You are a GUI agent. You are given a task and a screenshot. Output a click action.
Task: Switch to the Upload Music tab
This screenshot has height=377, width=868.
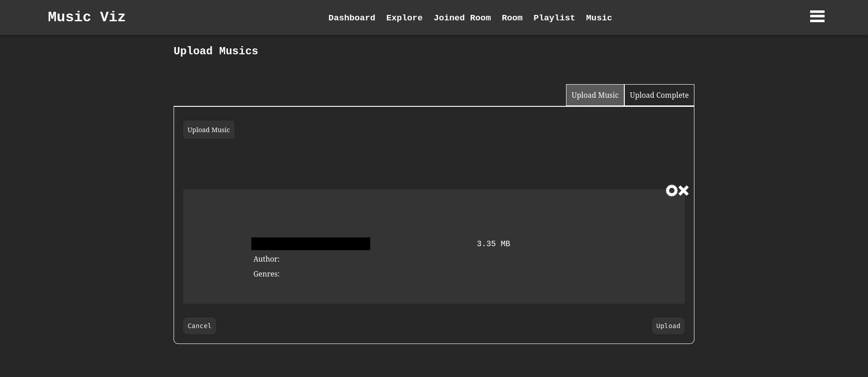[x=594, y=95]
